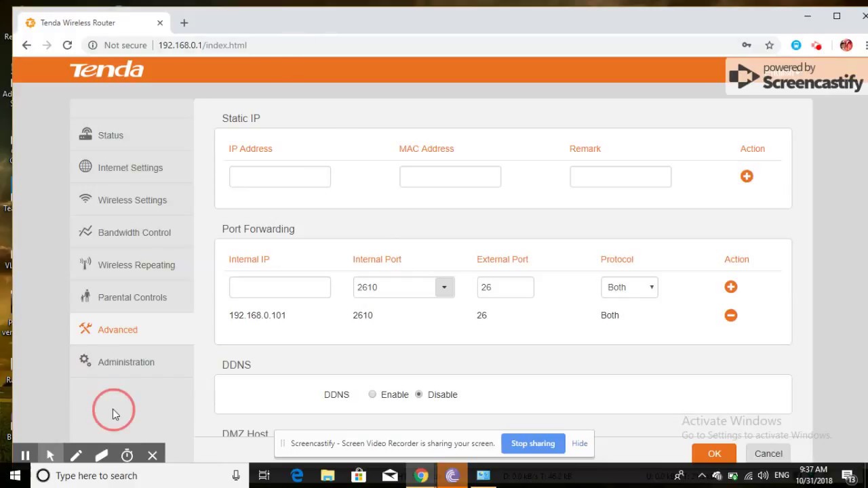Open Bandwidth Control page
The image size is (868, 488).
coord(134,232)
